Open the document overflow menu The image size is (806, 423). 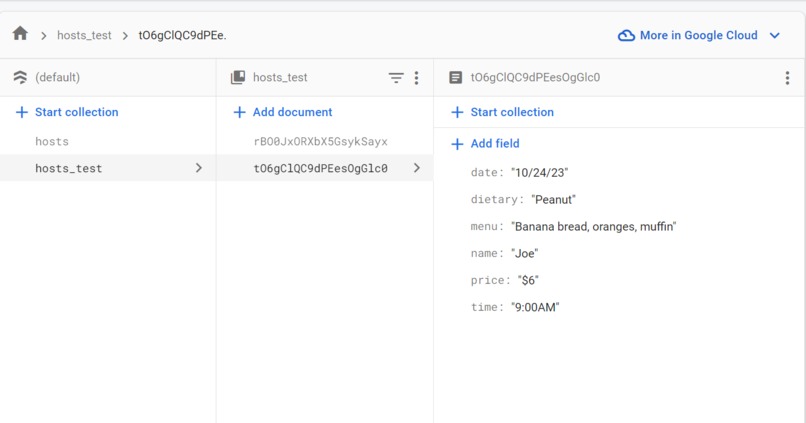(x=787, y=78)
